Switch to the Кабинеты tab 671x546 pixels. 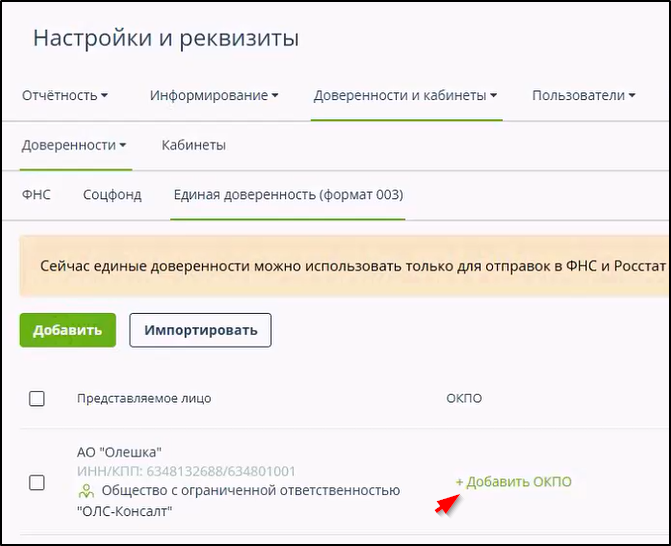point(193,145)
